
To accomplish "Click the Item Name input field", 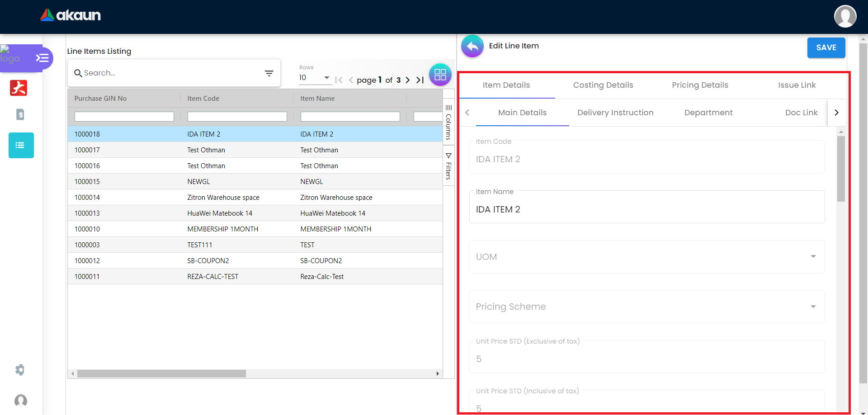I will click(x=646, y=209).
